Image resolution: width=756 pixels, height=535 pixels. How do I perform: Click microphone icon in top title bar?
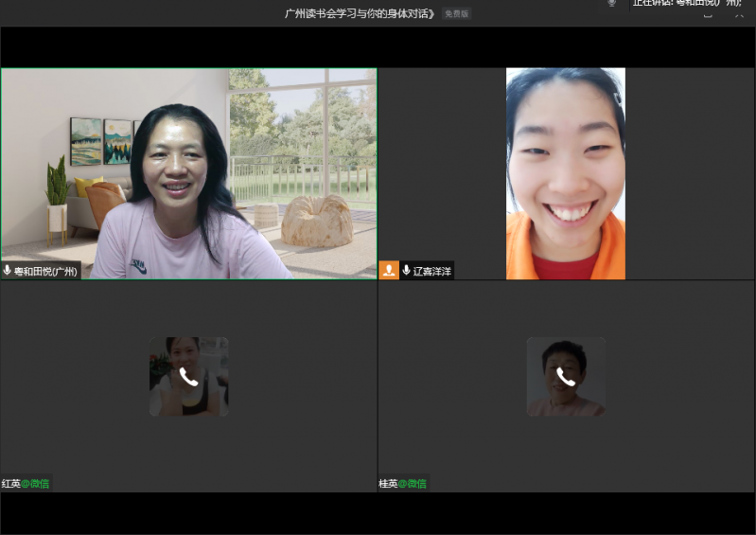pyautogui.click(x=612, y=4)
